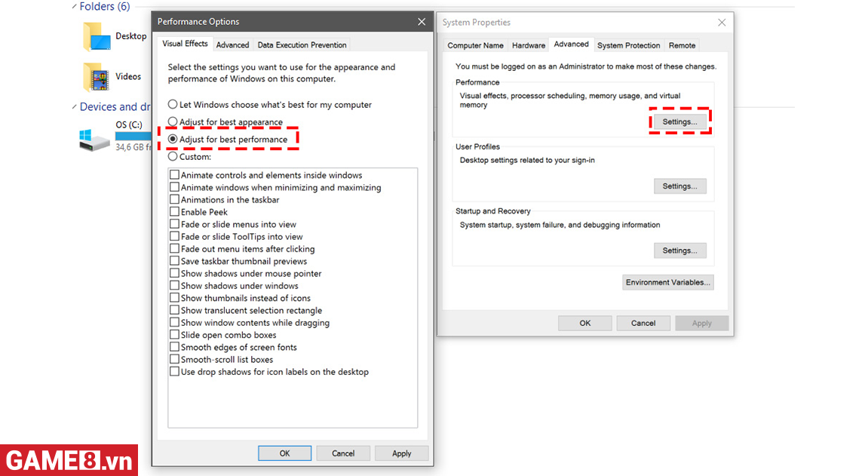Image resolution: width=868 pixels, height=476 pixels.
Task: Tick Show thumbnails instead of icons
Action: tap(175, 298)
